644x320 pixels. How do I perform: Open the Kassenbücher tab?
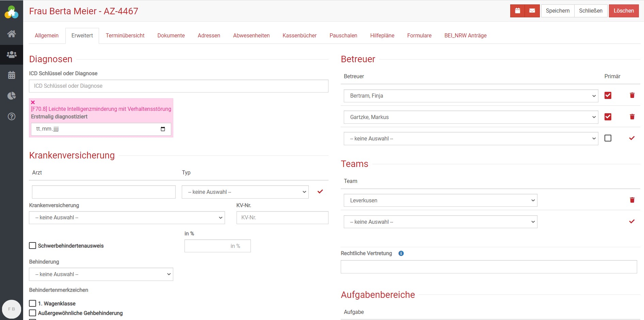(299, 36)
